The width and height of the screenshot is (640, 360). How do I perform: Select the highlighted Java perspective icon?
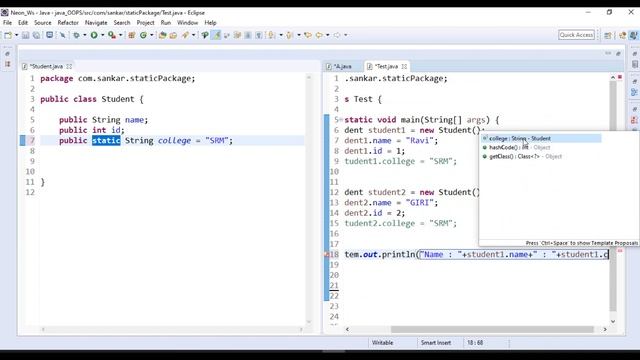(633, 36)
